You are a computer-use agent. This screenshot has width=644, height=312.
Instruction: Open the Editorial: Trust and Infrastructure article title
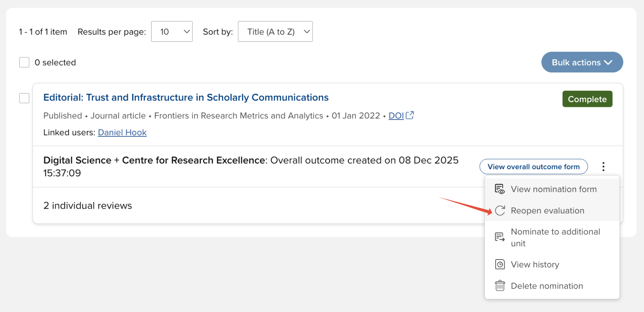point(186,97)
